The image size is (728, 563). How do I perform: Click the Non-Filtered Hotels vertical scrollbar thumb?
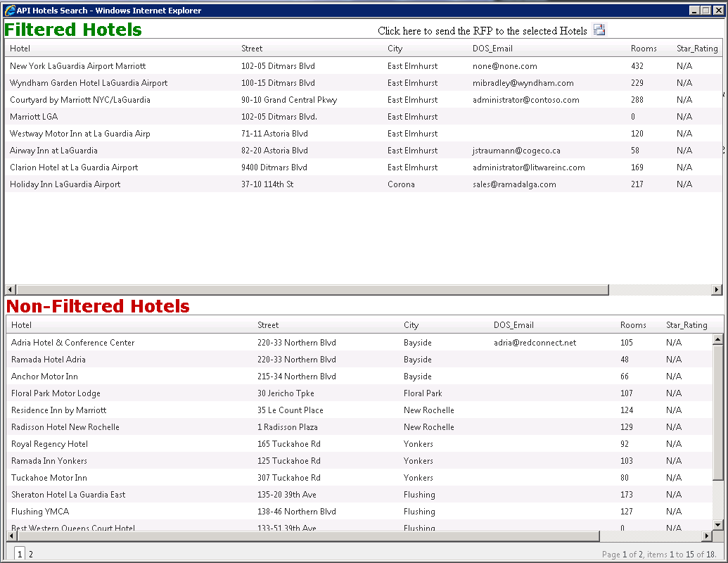[x=717, y=412]
